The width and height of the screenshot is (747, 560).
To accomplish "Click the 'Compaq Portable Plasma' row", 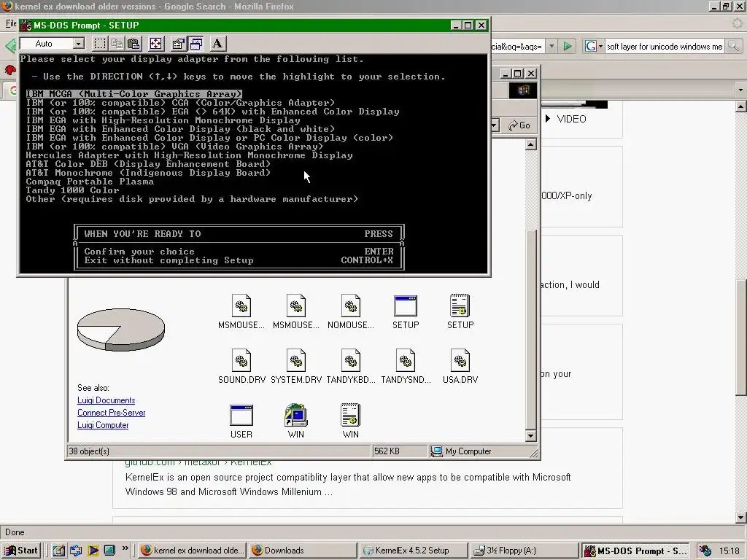I will 90,182.
